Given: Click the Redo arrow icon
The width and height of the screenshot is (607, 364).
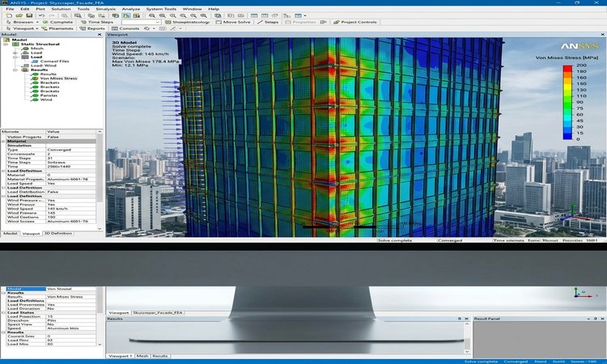Looking at the screenshot, I should [x=52, y=15].
